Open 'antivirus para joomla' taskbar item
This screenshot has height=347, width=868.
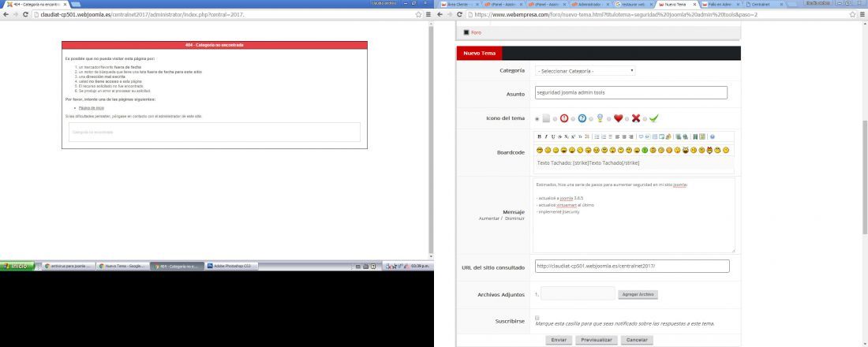coord(68,267)
